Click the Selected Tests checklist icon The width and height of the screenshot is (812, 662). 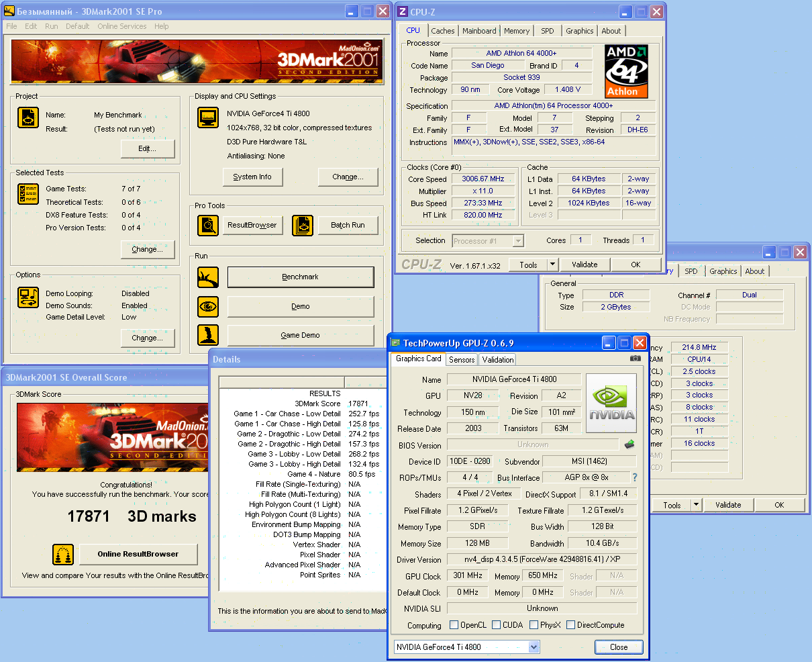point(28,195)
